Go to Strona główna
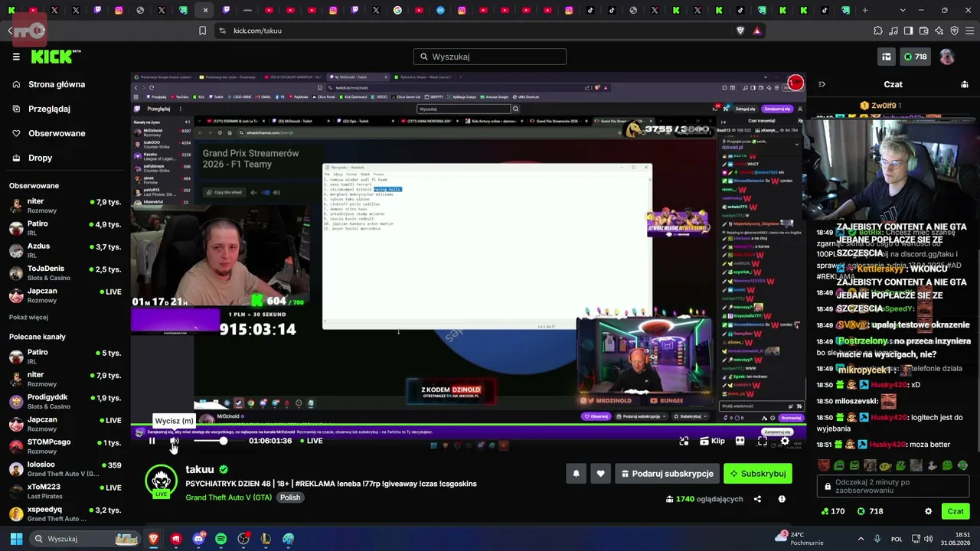Viewport: 980px width, 551px height. coord(57,84)
